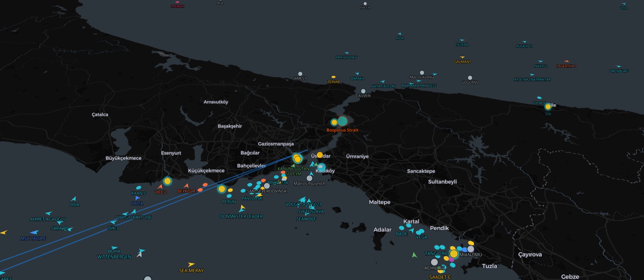644x280 pixels.
Task: Click the SEAWOLF label
Action: click(x=306, y=219)
